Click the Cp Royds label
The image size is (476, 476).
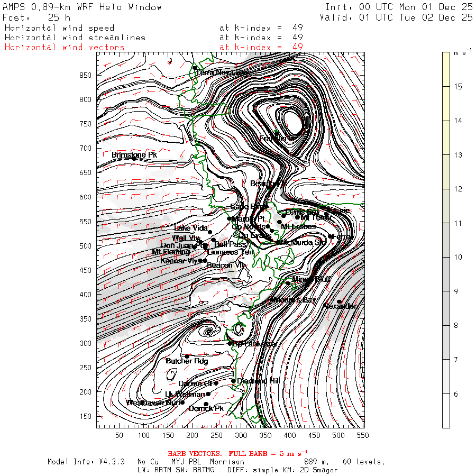(x=249, y=227)
